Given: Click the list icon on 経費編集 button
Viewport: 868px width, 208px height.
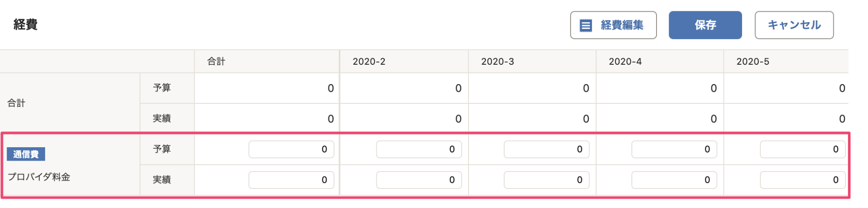Looking at the screenshot, I should coord(586,26).
